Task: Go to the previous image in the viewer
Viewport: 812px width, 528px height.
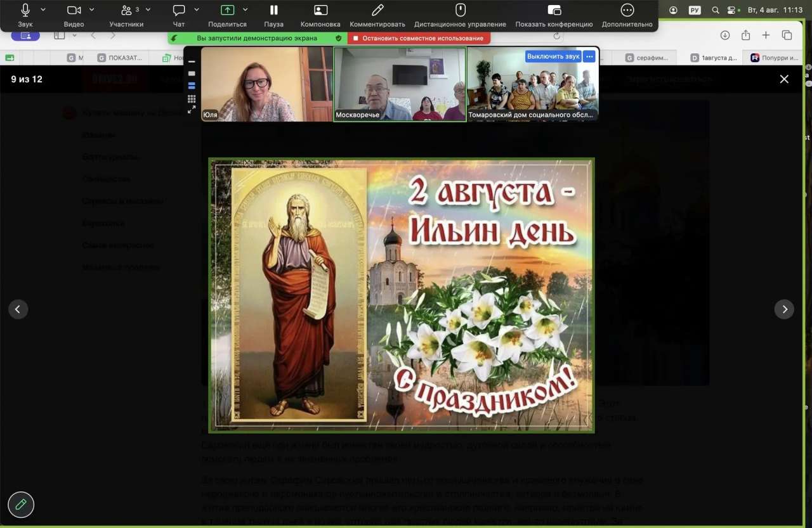Action: 18,309
